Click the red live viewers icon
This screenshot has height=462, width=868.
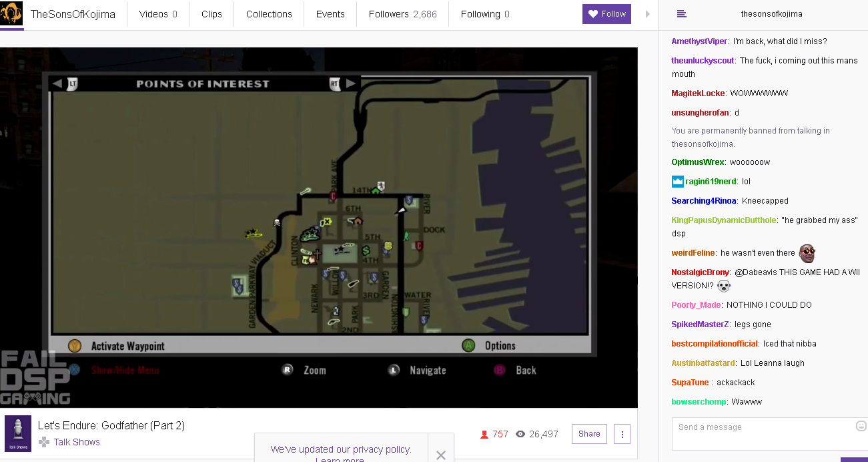(x=484, y=435)
